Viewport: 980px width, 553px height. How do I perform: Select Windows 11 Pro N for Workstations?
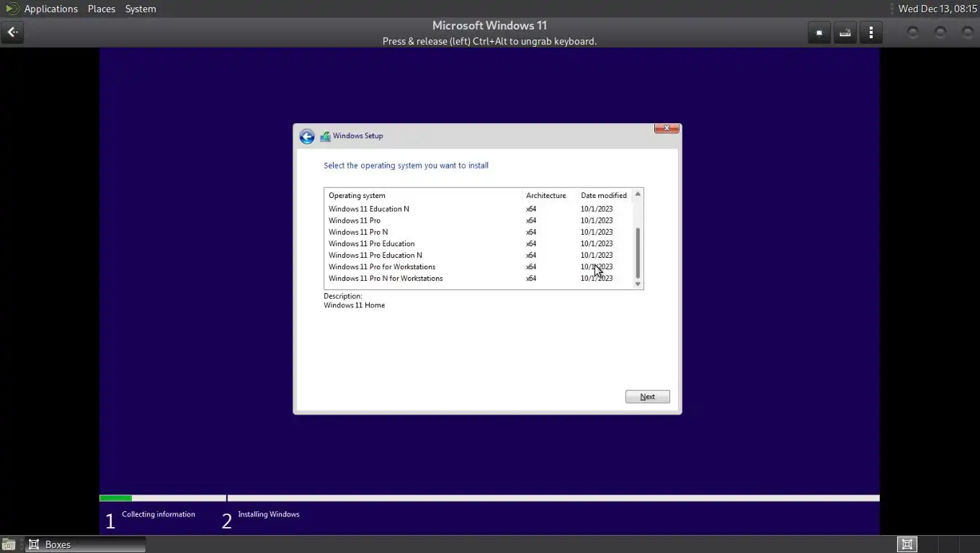[478, 278]
